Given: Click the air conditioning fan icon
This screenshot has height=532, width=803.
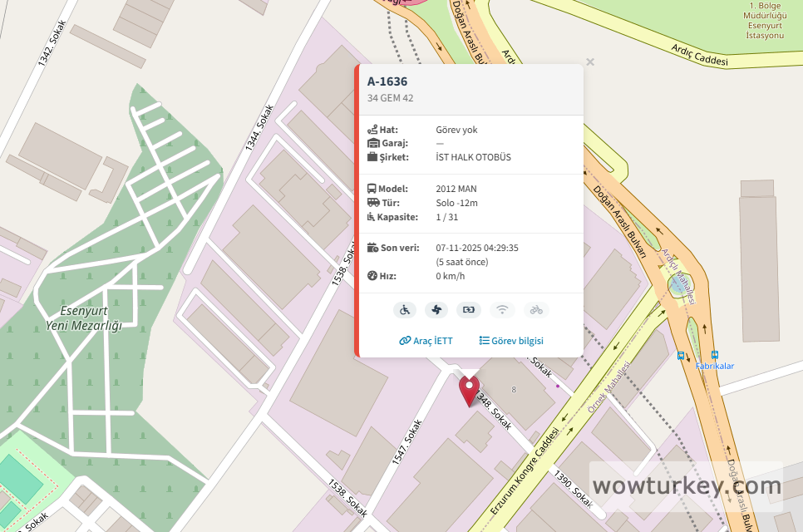Looking at the screenshot, I should pyautogui.click(x=436, y=310).
